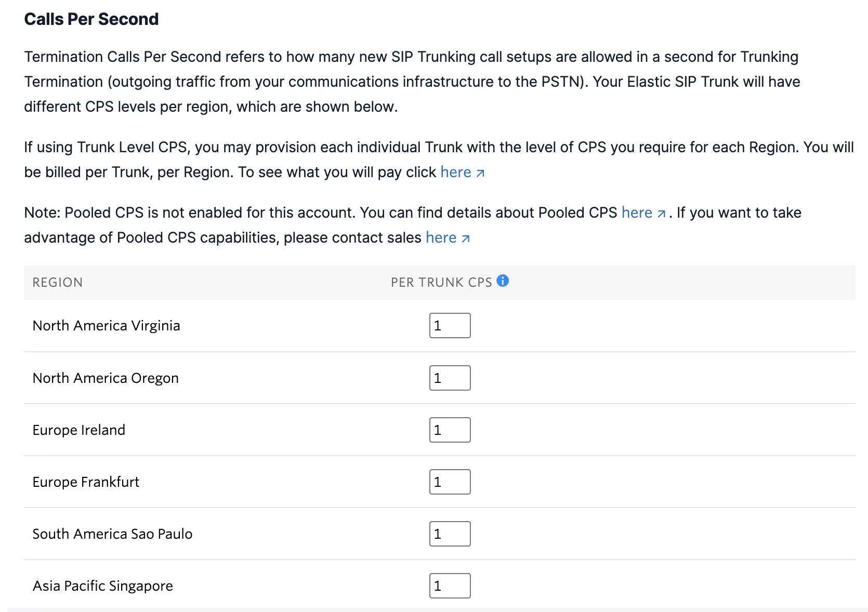Select the Europe Frankfurt CPS input field

[450, 482]
